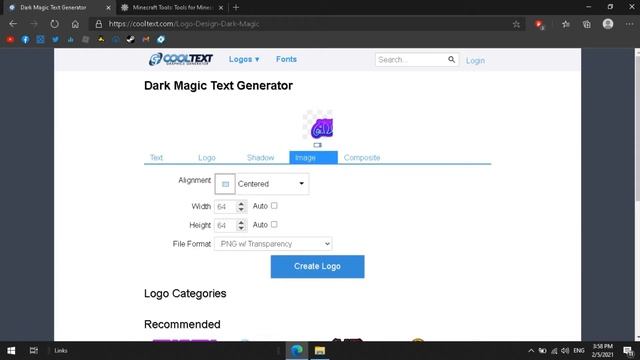
Task: Open the taskbar clock and date
Action: (602, 351)
